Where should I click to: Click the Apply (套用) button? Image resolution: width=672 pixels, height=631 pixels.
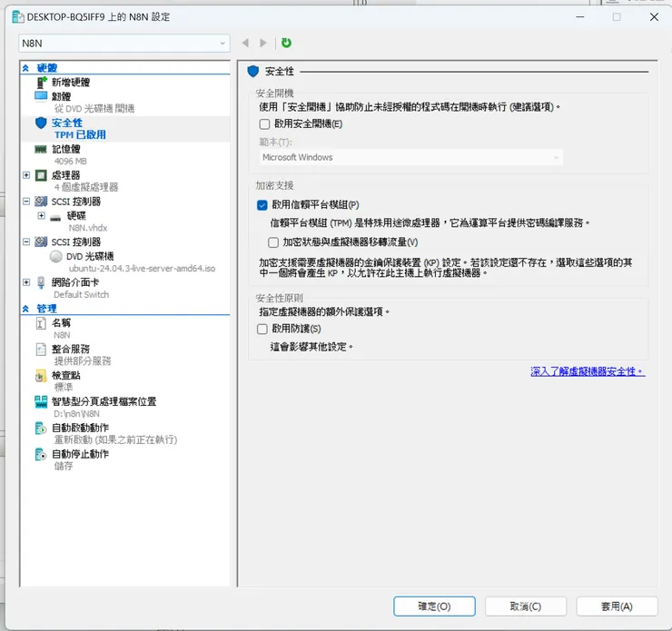tap(617, 606)
